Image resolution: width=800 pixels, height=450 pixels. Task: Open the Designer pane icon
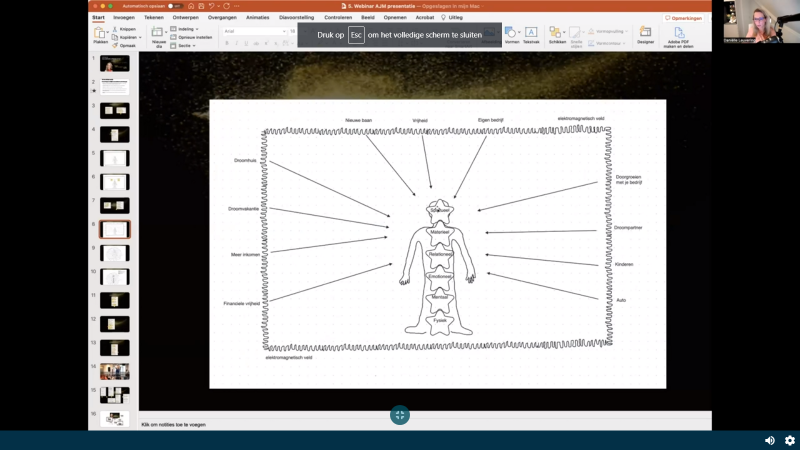click(x=645, y=34)
